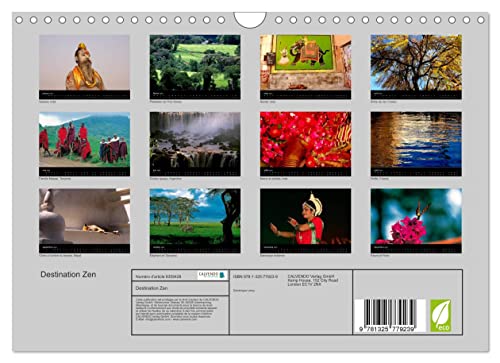
Task: Click 'Destination Zen' inside the info box
Action: click(x=152, y=288)
